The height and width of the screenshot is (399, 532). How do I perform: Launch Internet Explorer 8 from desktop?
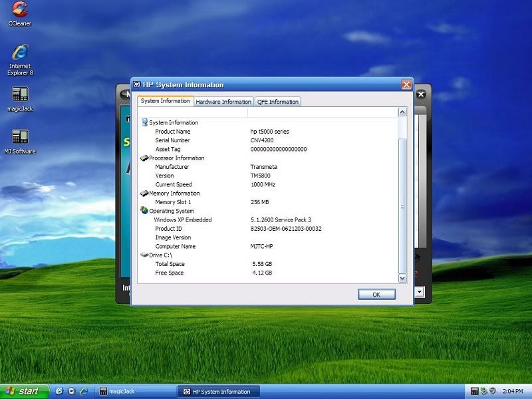point(20,53)
